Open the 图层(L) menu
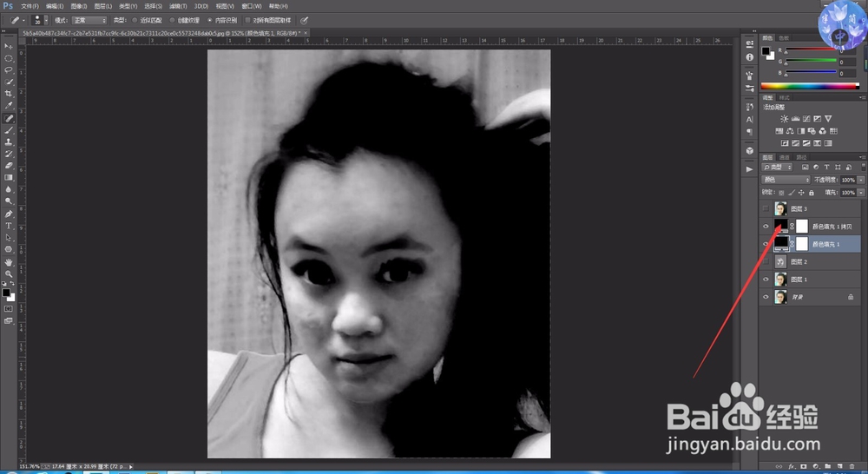This screenshot has height=474, width=868. click(x=103, y=6)
